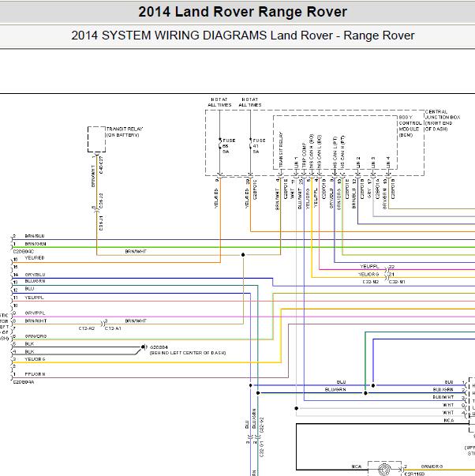The height and width of the screenshot is (476, 475).
Task: Select pin 16 "YEL/RED" wire label at left
Action: point(35,257)
